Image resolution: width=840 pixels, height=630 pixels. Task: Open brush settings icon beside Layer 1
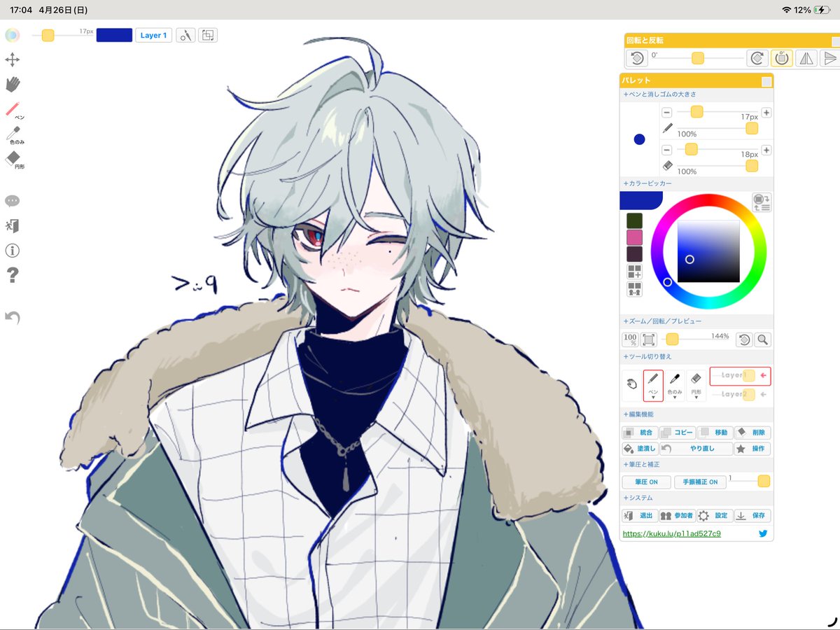[185, 35]
